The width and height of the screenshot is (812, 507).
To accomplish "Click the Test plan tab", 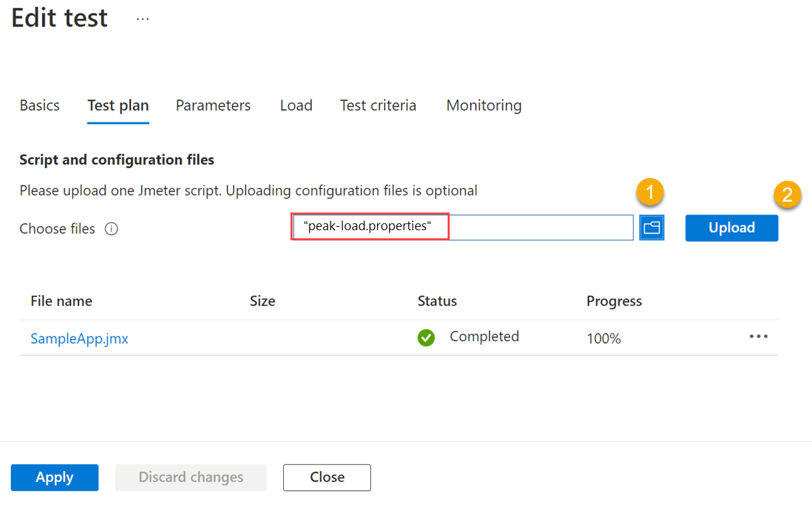I will coord(118,106).
